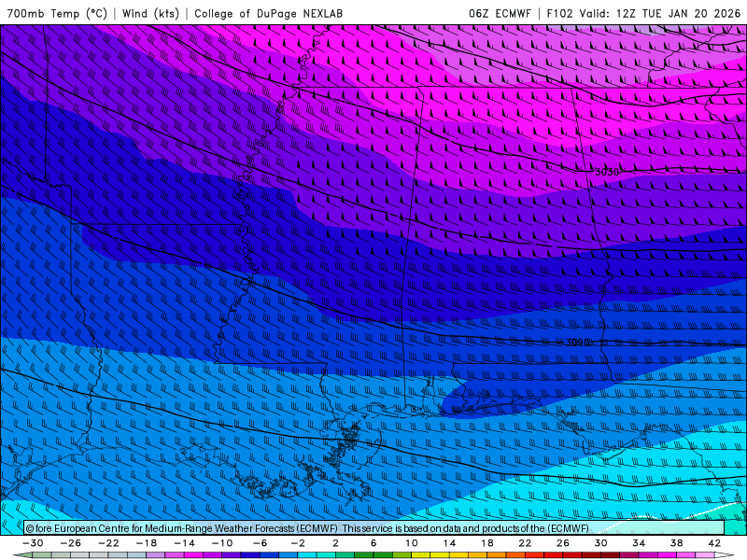Click the ECMWF copyright notice banner
747x560 pixels.
click(374, 528)
